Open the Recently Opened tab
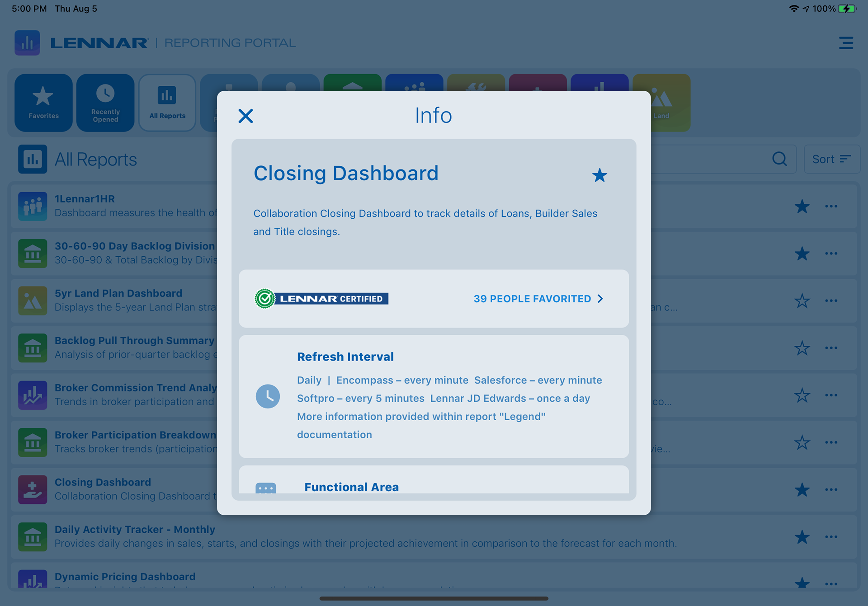 coord(105,103)
